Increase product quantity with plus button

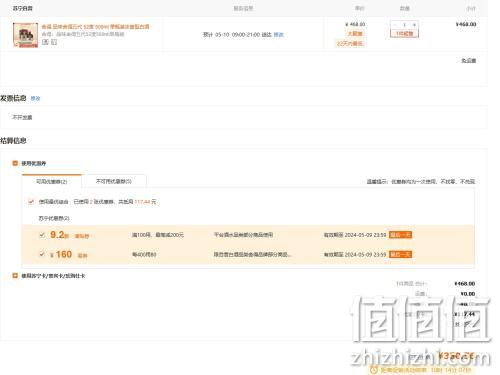(x=414, y=25)
